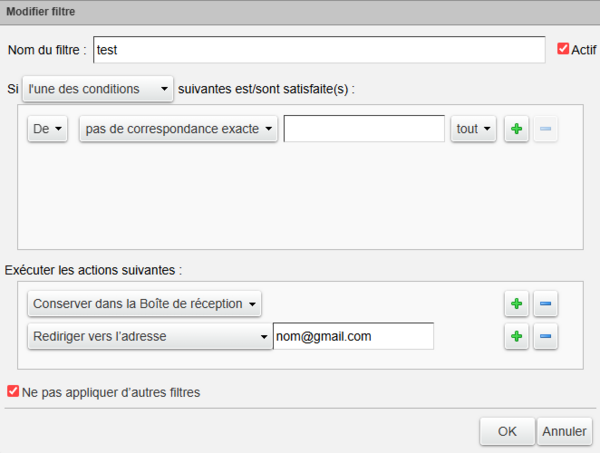The width and height of the screenshot is (600, 453).
Task: Click the nom@gmail.com address field
Action: click(353, 336)
